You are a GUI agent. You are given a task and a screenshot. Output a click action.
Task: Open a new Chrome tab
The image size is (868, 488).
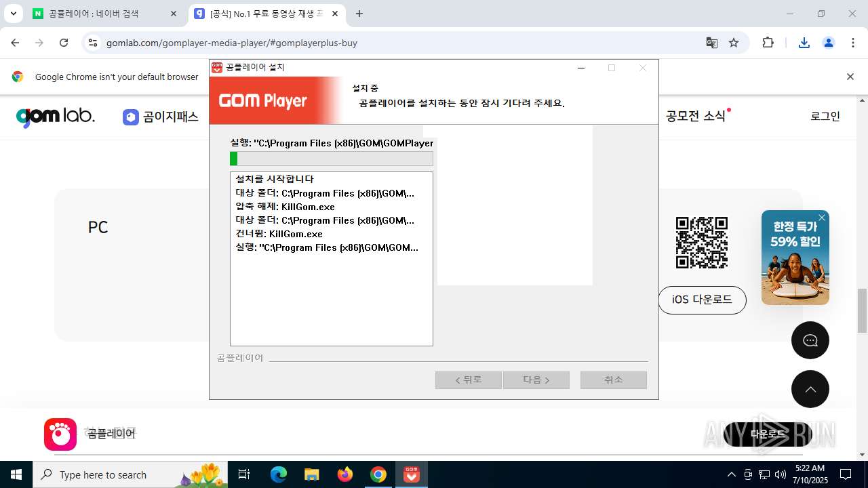coord(359,14)
